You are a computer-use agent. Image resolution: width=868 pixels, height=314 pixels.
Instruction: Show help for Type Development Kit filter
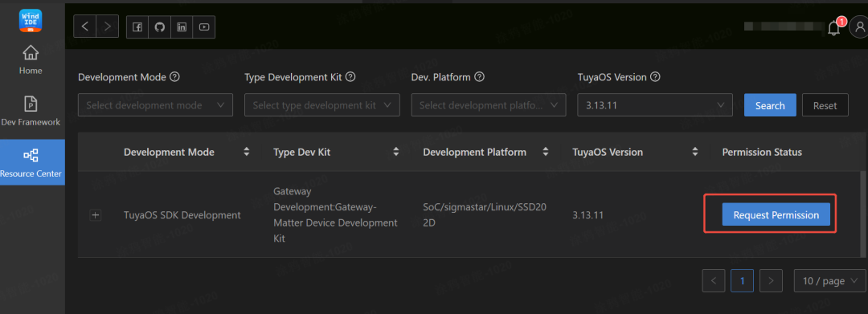point(350,77)
